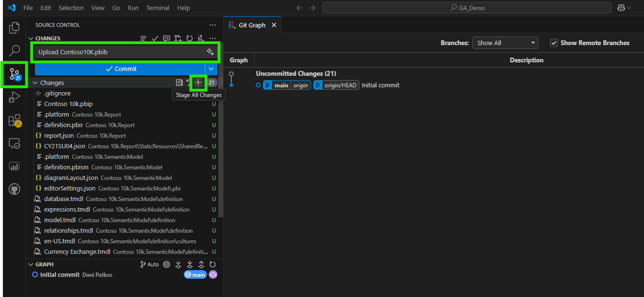The height and width of the screenshot is (297, 644).
Task: Click the Push icon in the Graph panel
Action: point(201,264)
